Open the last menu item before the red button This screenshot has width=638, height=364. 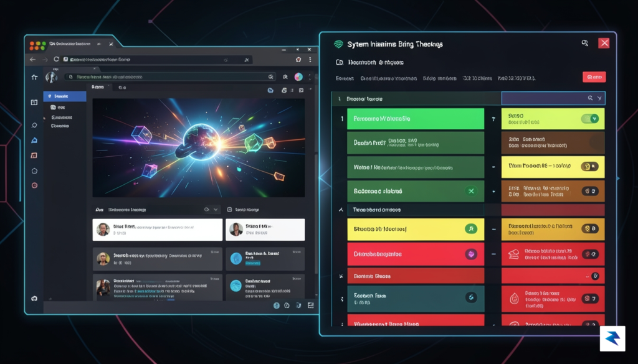pos(517,78)
